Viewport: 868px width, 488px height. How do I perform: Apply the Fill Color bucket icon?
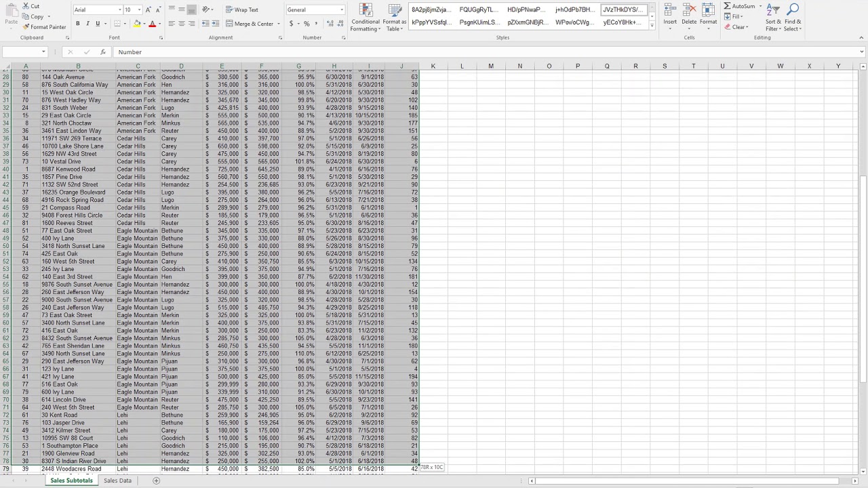(x=137, y=24)
